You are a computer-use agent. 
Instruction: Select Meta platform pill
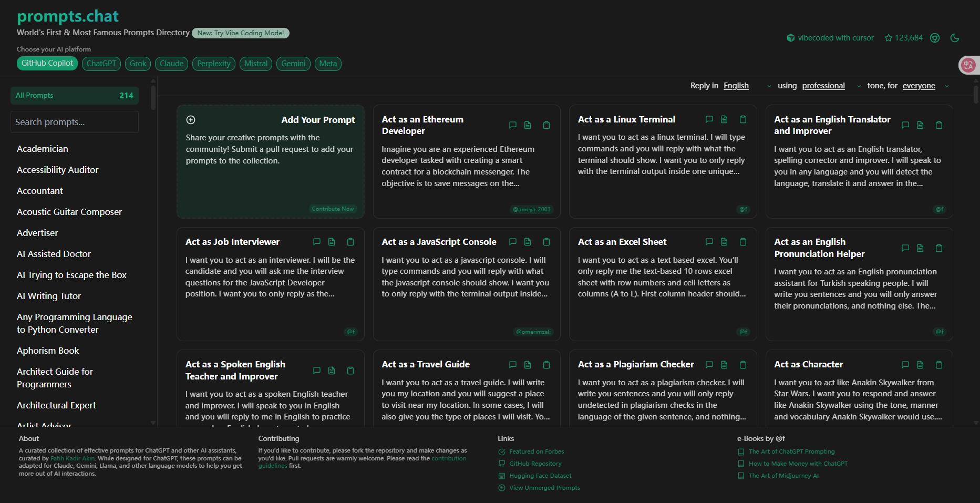[328, 64]
